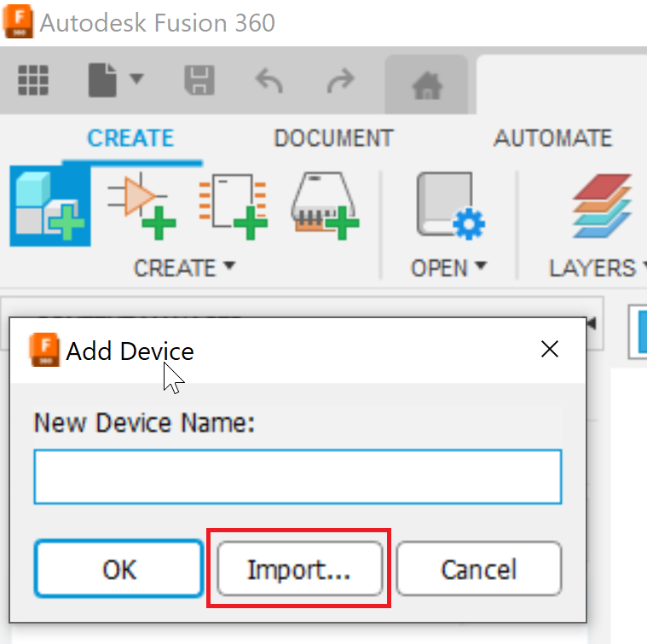Expand the File menu arrow
647x644 pixels.
coord(136,78)
